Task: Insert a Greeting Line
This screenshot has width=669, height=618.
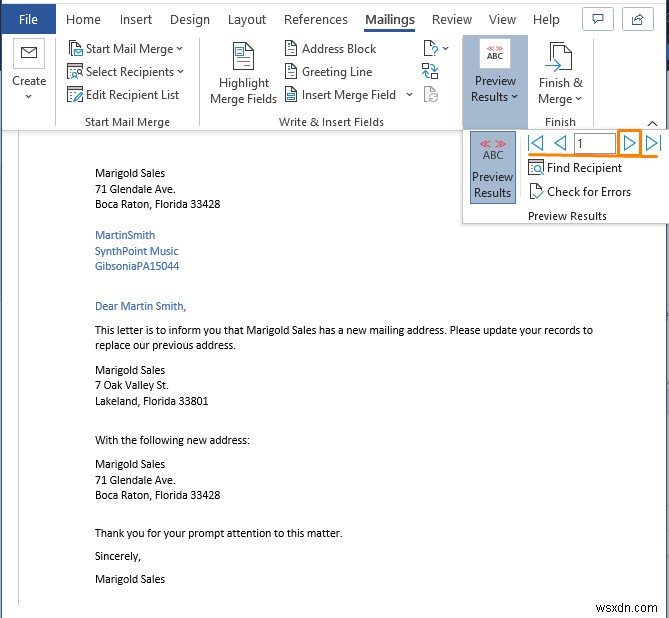Action: (x=328, y=72)
